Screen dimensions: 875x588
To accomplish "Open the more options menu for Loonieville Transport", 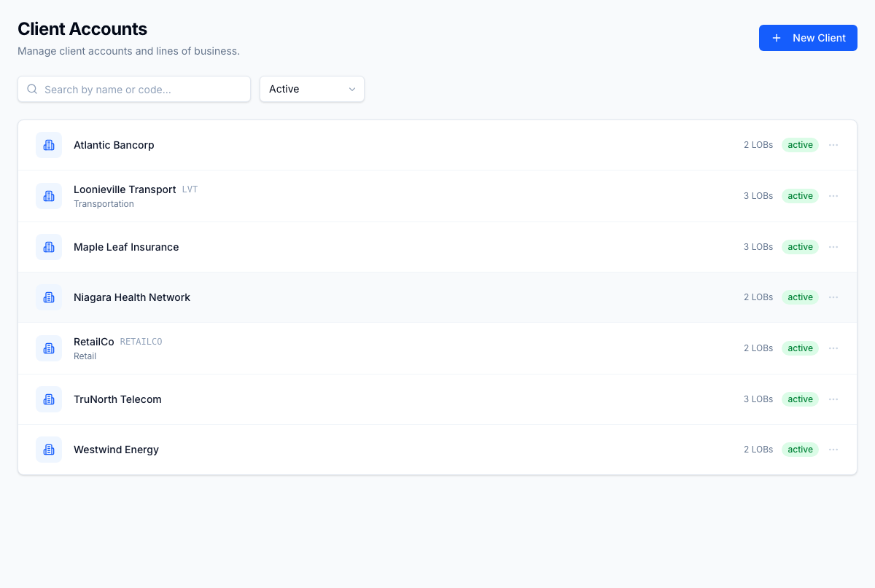I will click(x=833, y=196).
